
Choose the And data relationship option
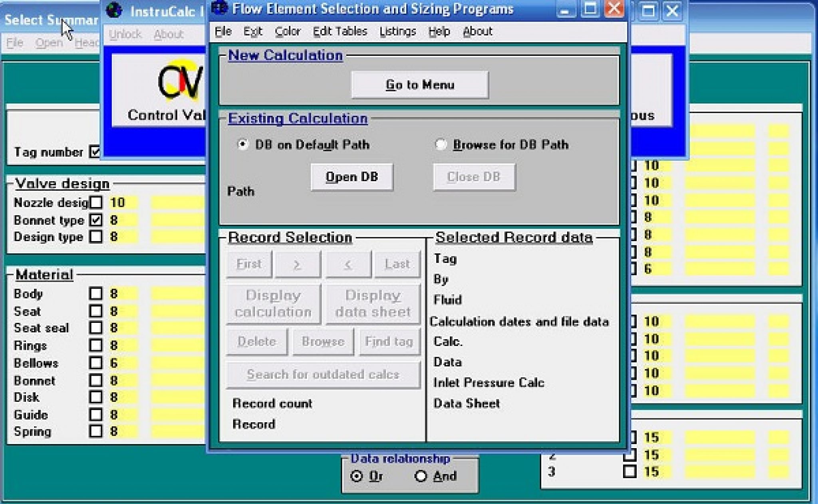tap(421, 476)
